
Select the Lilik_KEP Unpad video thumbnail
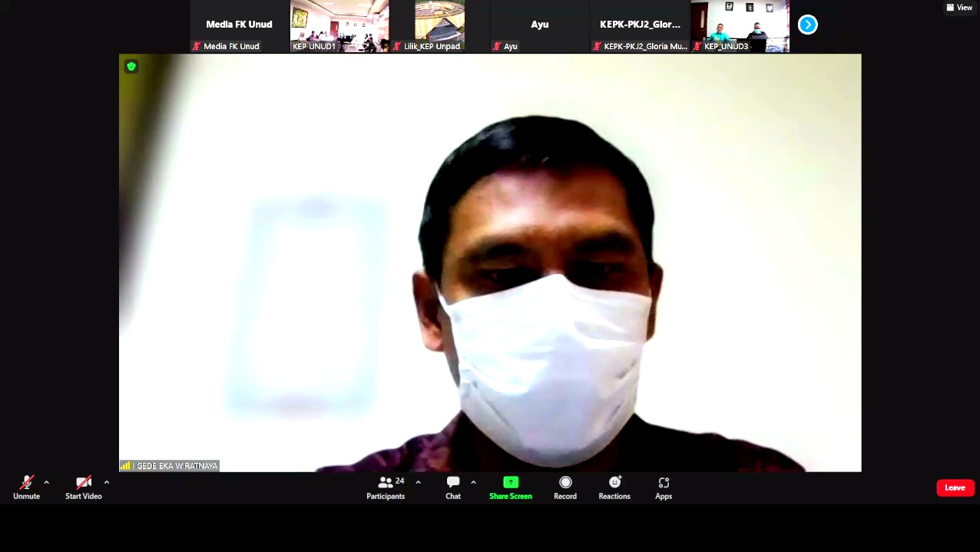point(439,26)
